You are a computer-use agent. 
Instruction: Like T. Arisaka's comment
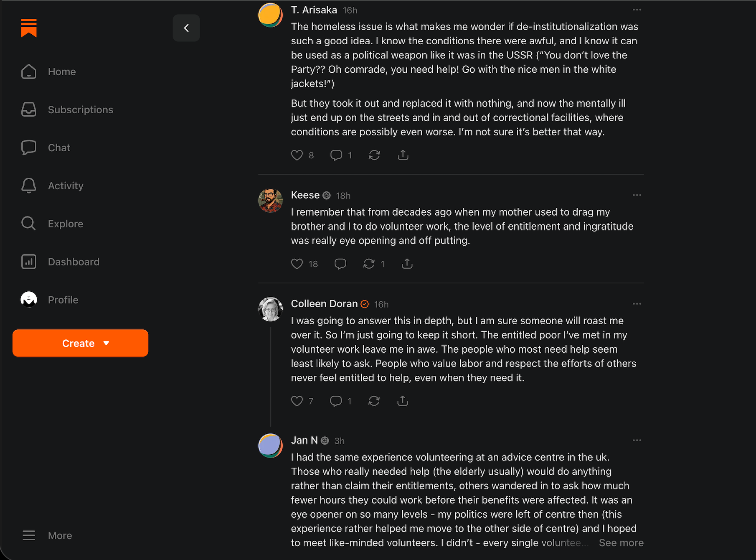[297, 155]
